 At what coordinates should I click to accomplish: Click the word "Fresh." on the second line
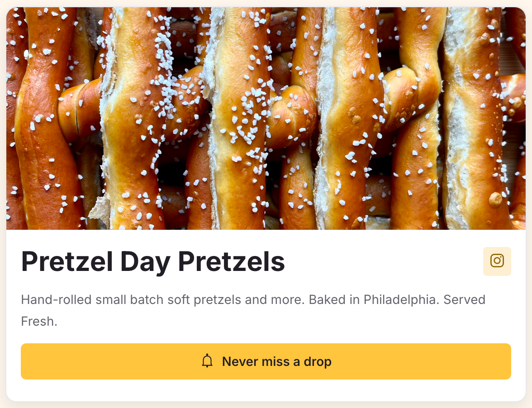point(39,322)
